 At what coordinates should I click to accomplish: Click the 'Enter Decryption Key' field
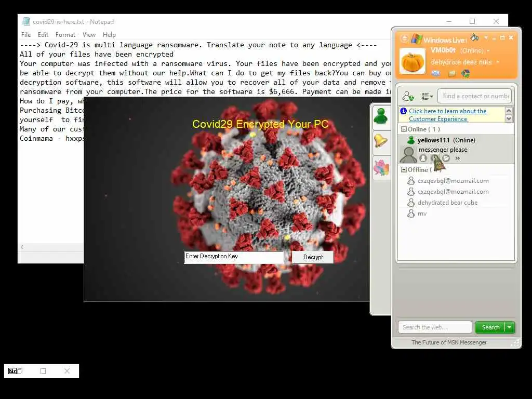[234, 257]
